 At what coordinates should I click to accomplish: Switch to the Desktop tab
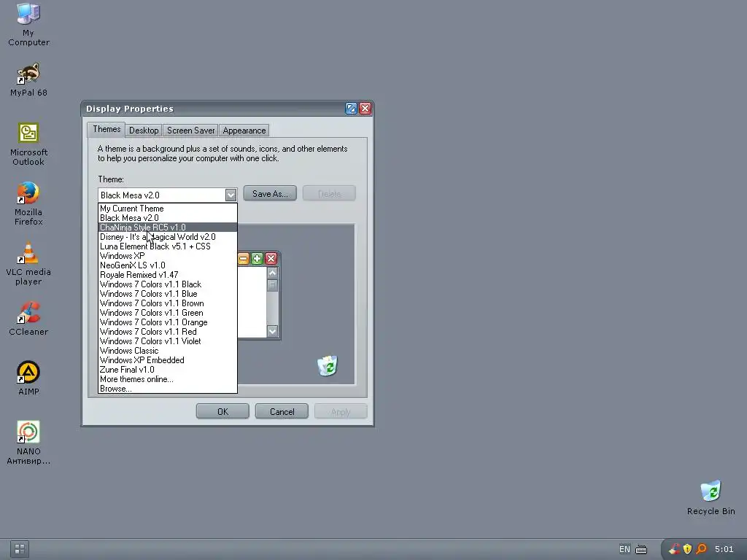(144, 131)
